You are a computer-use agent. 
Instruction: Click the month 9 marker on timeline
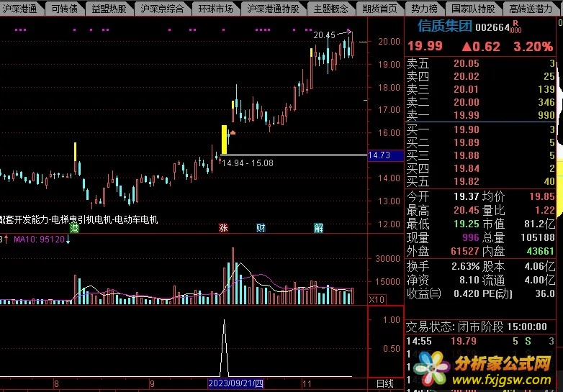152,384
